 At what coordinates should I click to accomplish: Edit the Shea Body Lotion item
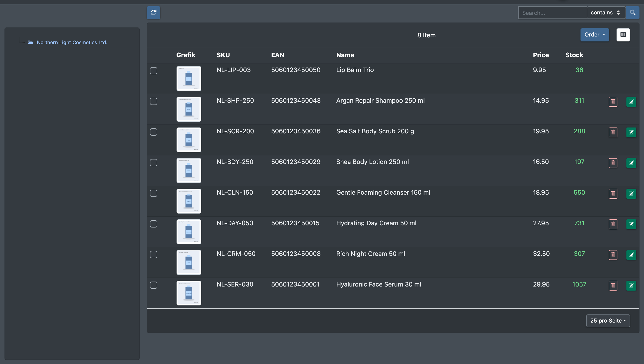pyautogui.click(x=631, y=163)
